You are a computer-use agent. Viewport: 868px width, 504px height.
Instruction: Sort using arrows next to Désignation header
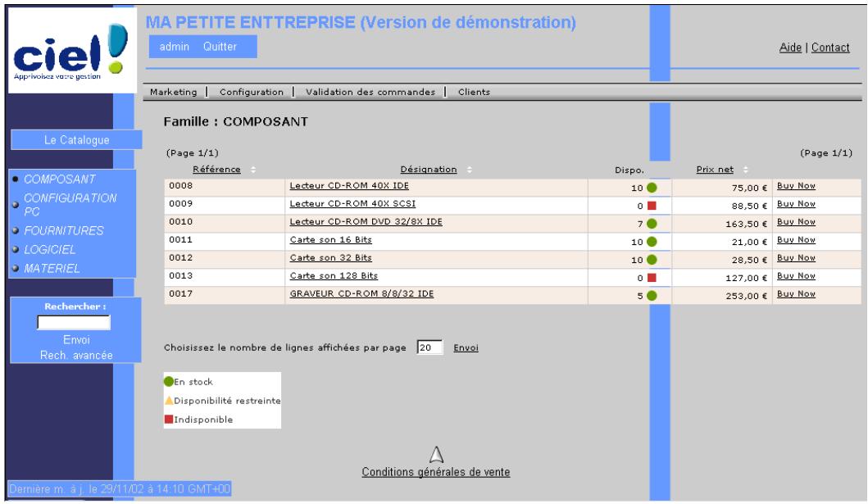tap(470, 170)
